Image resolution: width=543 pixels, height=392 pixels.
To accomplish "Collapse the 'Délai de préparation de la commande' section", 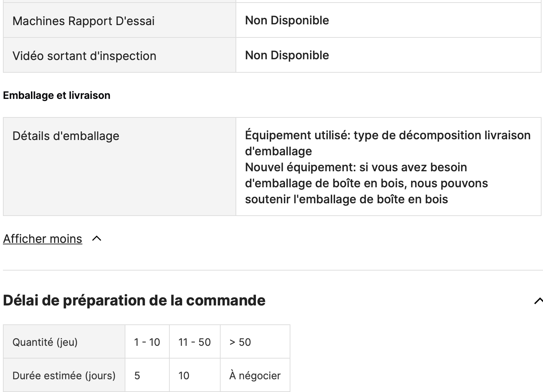I will (538, 301).
